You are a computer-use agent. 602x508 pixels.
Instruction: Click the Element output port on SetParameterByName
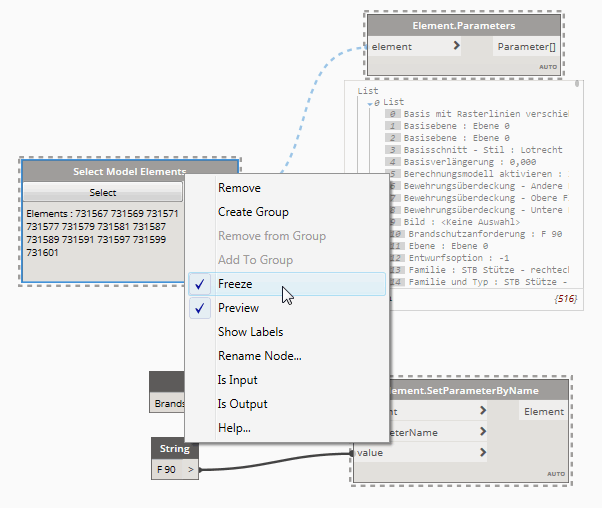pyautogui.click(x=543, y=411)
